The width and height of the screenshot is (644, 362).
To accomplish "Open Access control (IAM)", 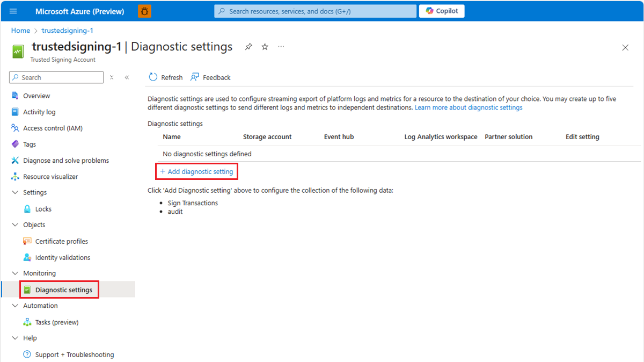I will [53, 128].
